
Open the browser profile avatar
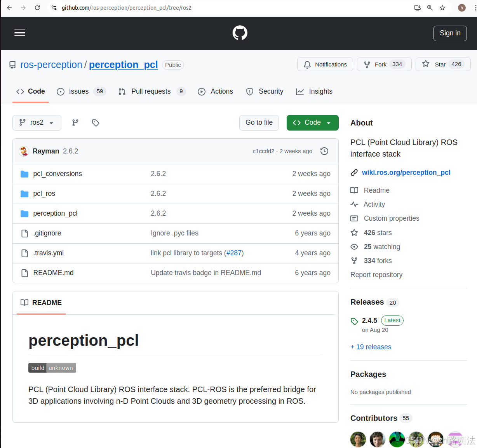[462, 8]
